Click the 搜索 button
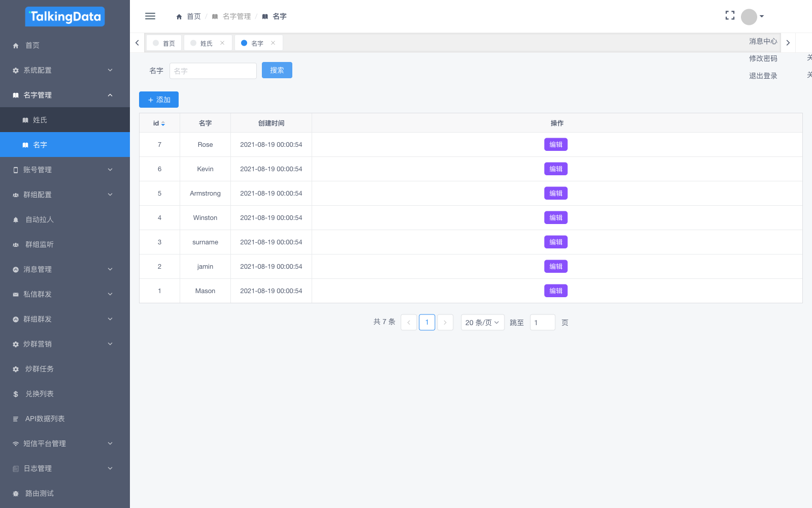812x508 pixels. pos(277,70)
